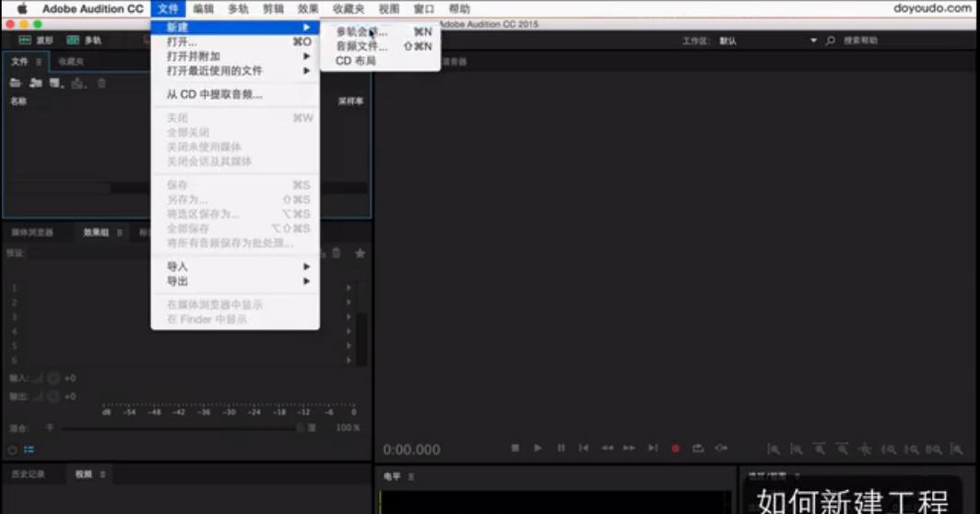980x514 pixels.
Task: Switch to the 多轨 multitrack view
Action: click(84, 41)
